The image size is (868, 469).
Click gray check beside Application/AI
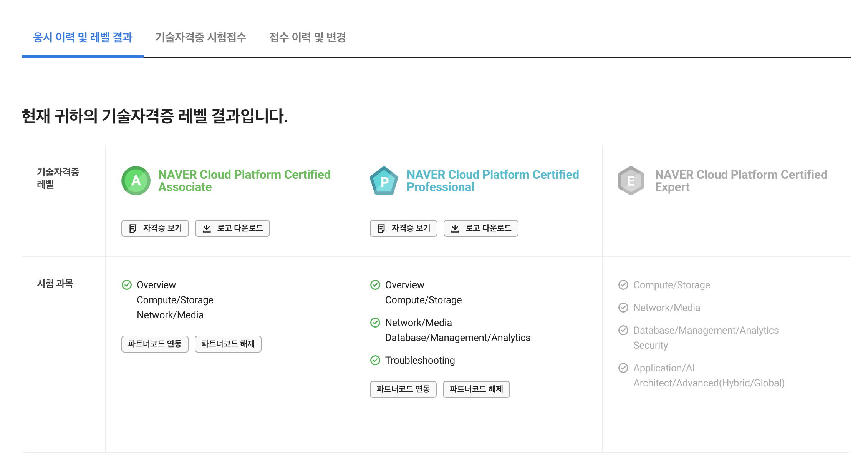(623, 368)
